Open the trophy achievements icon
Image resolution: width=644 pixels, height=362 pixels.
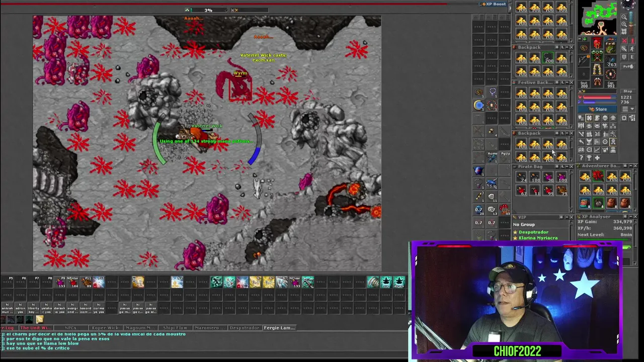[589, 157]
